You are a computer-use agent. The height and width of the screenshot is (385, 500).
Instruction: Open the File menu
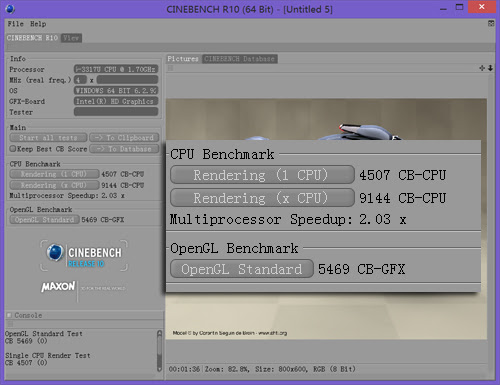[15, 24]
